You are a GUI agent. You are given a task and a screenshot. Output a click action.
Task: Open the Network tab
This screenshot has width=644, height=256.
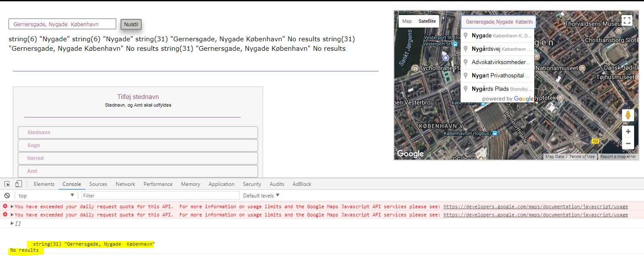[x=125, y=184]
